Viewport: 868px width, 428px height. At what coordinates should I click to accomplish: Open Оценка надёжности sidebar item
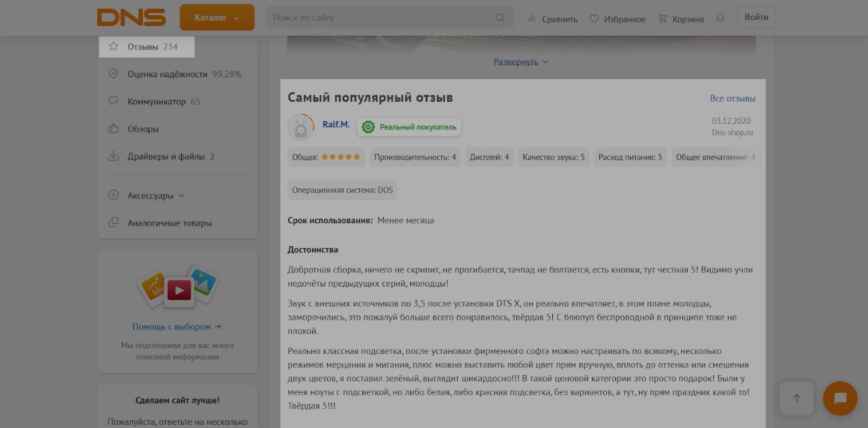click(175, 74)
